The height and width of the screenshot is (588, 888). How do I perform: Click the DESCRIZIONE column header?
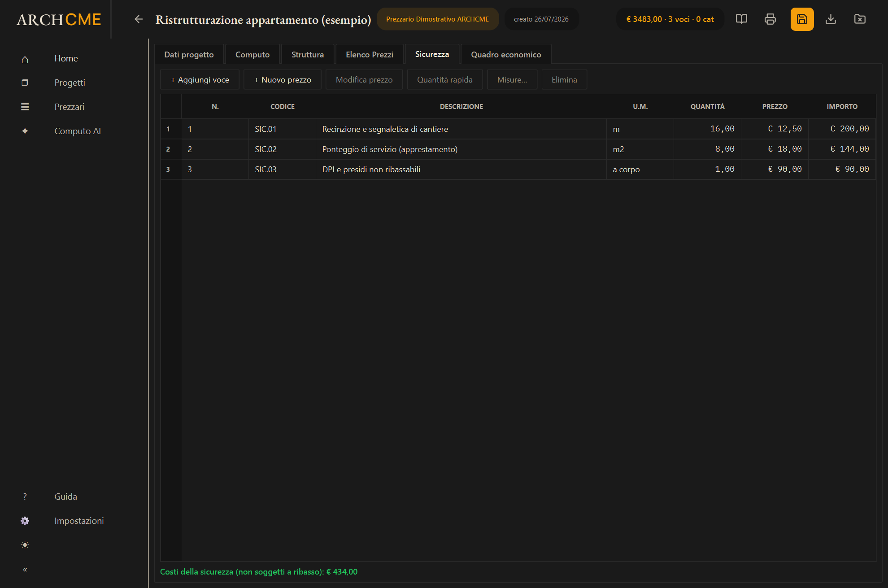coord(461,107)
